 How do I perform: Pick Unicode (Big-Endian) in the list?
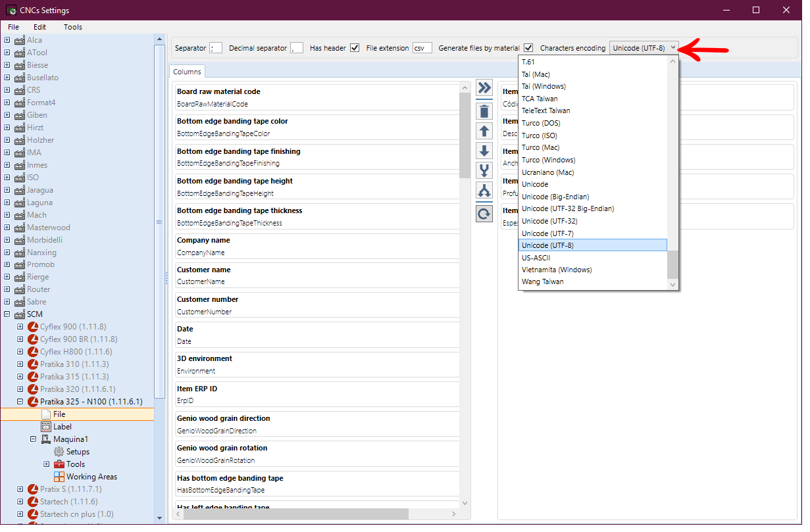(x=593, y=197)
